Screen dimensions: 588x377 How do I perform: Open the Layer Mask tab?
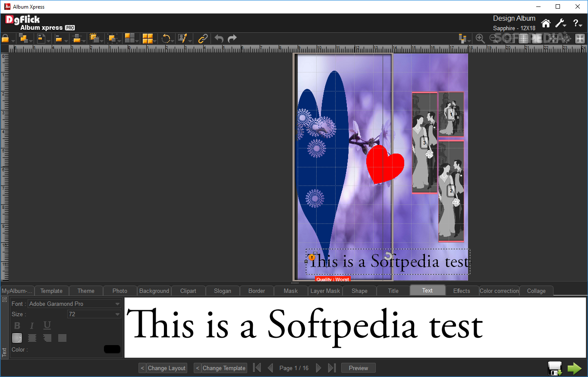325,291
